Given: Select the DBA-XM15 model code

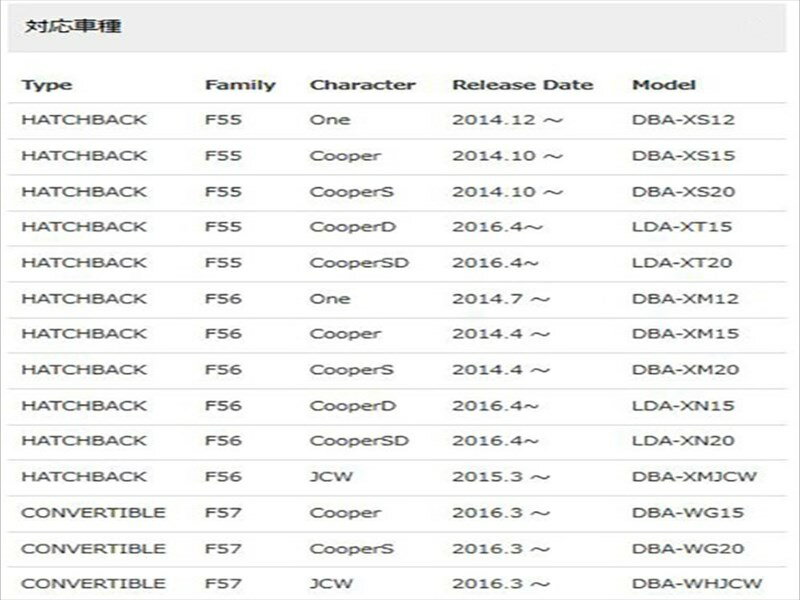Looking at the screenshot, I should coord(685,334).
